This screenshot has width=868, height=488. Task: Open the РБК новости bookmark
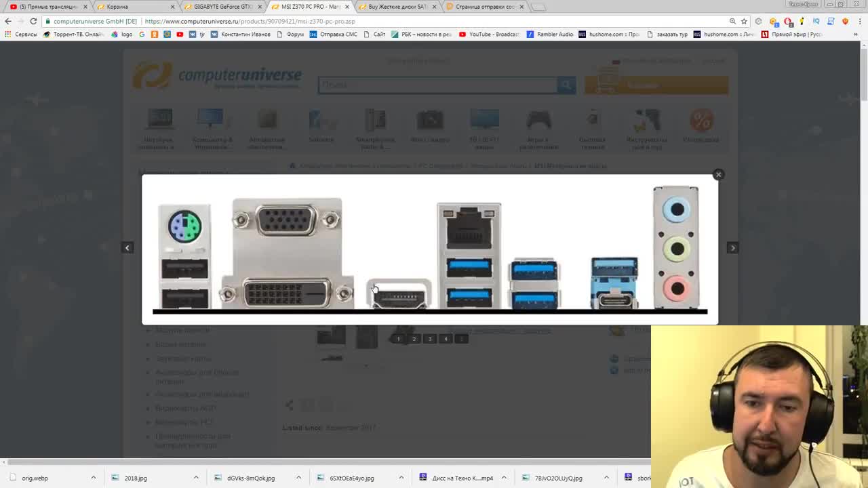(421, 34)
